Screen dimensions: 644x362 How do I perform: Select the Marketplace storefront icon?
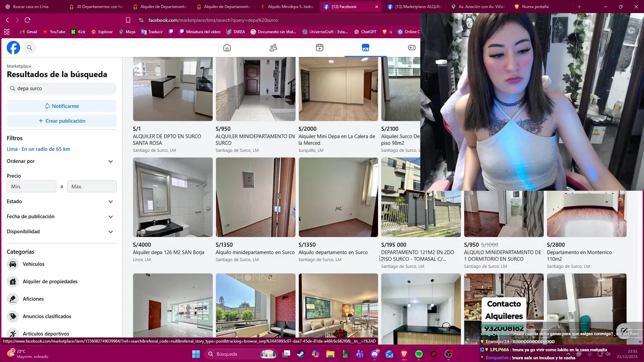(x=366, y=48)
